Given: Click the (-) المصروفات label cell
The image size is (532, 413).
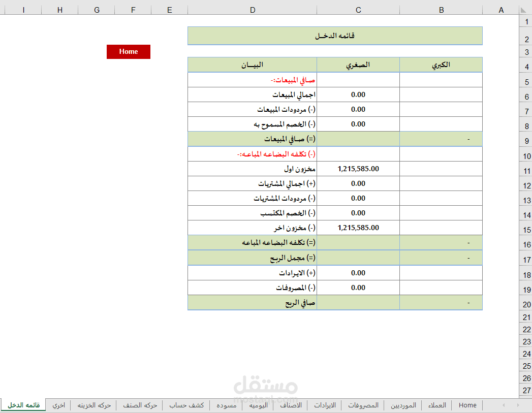Looking at the screenshot, I should click(x=252, y=288).
